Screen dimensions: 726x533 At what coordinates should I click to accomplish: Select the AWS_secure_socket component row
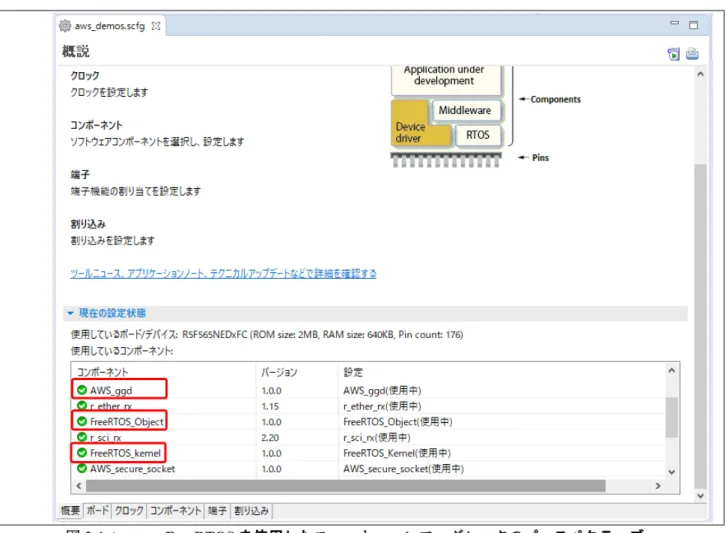368,469
